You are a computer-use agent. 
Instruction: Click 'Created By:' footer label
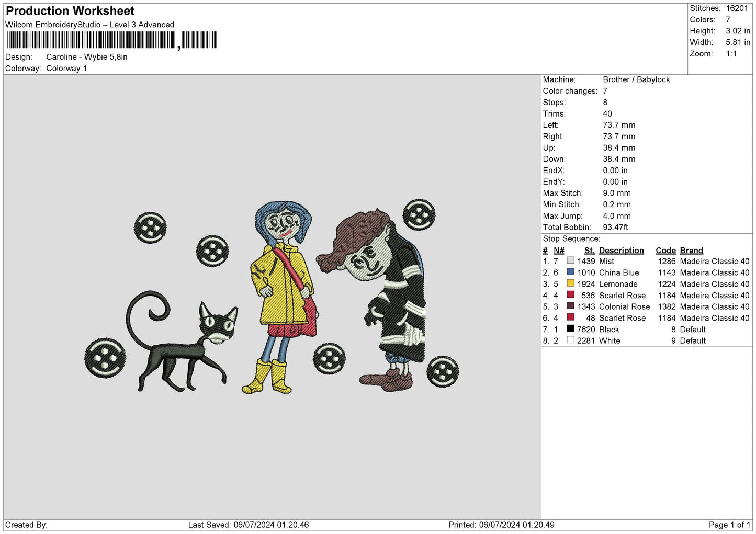click(x=26, y=525)
